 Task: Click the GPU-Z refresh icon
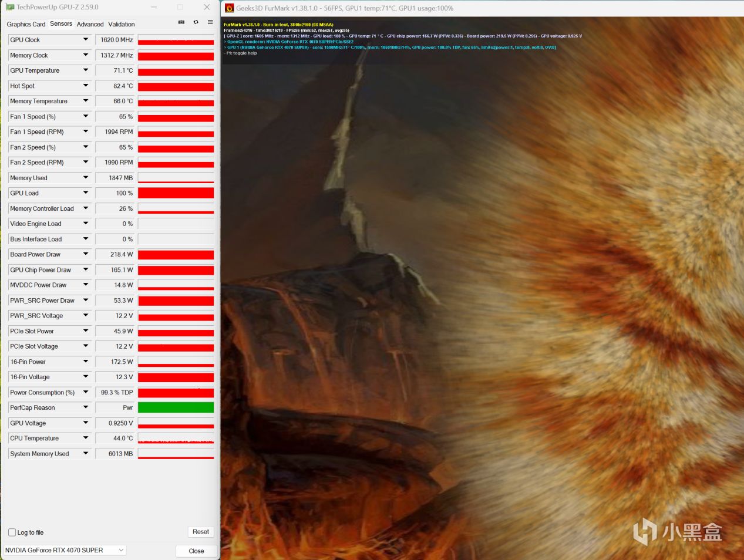click(196, 22)
